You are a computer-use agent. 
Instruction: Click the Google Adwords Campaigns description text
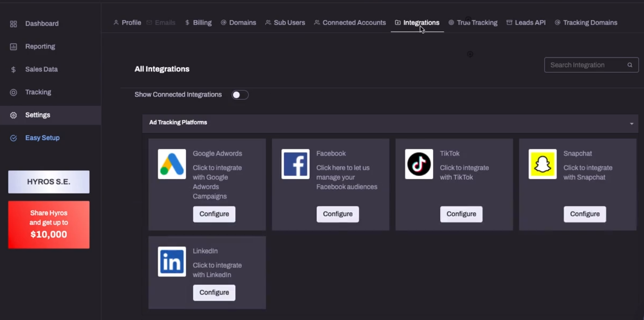(217, 182)
